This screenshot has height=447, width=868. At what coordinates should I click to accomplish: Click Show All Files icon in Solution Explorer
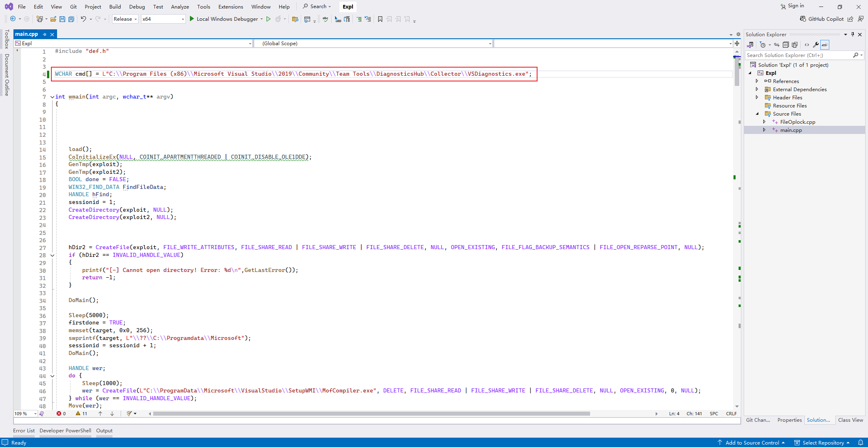795,45
